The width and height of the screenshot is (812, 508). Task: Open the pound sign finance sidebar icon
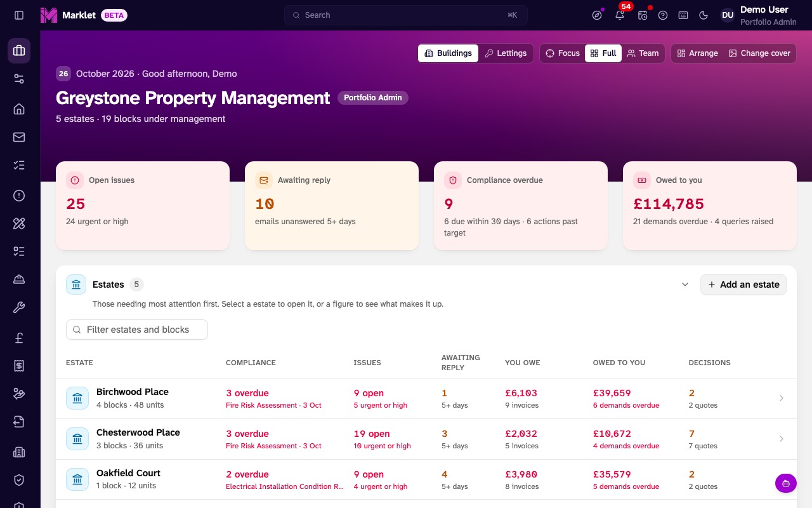tap(19, 338)
